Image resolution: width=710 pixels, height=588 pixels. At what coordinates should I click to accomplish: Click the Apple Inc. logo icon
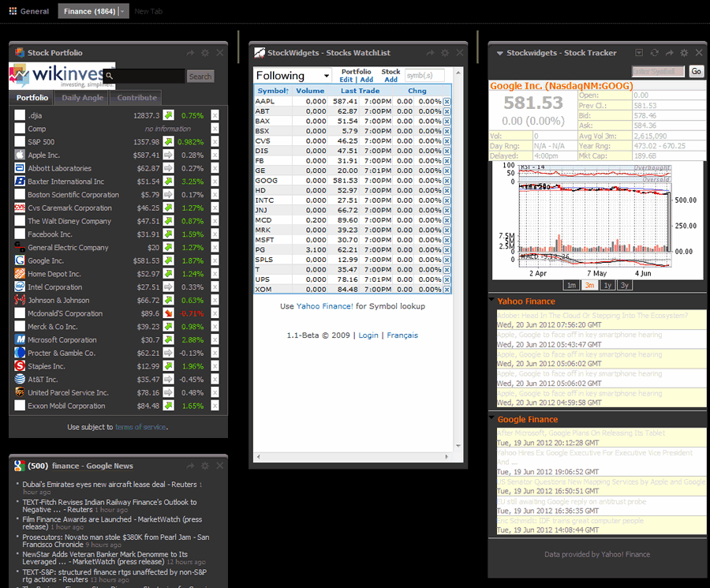(20, 155)
